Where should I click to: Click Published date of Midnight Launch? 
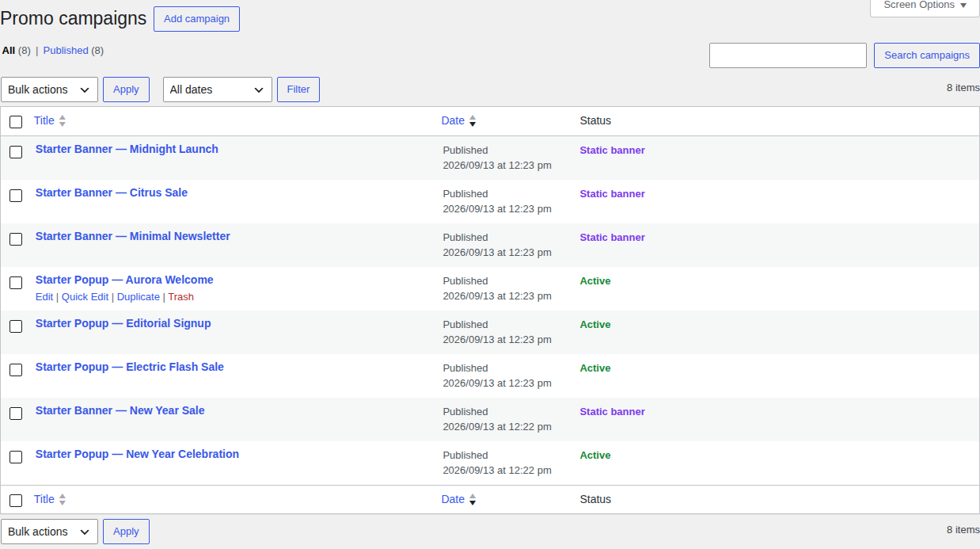coord(497,158)
